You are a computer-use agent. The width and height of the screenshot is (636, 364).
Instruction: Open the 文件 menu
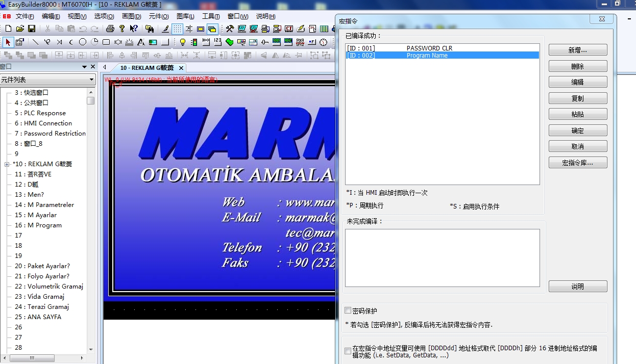click(x=25, y=16)
